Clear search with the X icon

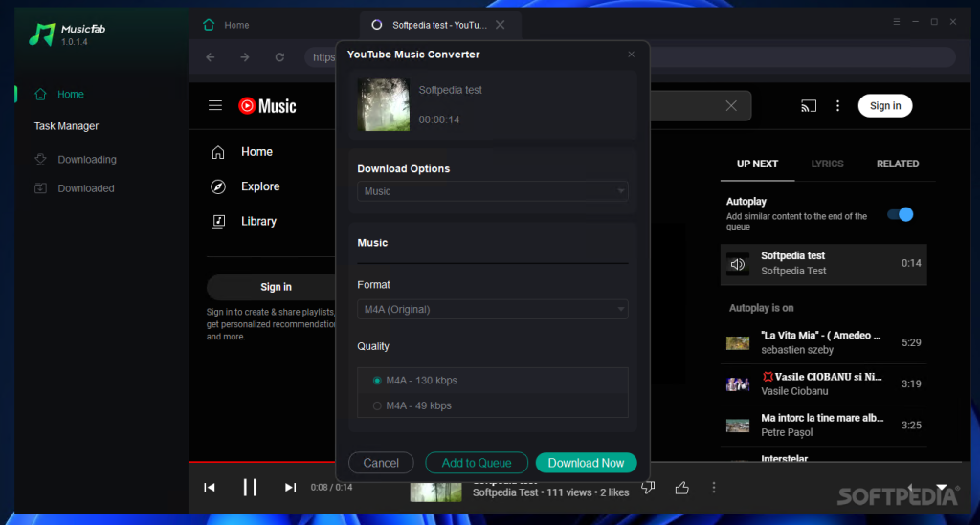pos(731,106)
